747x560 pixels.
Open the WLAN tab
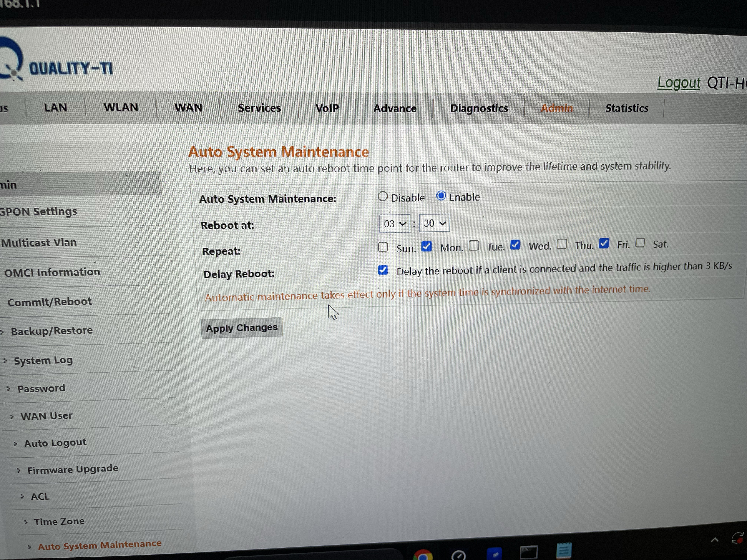pos(121,107)
